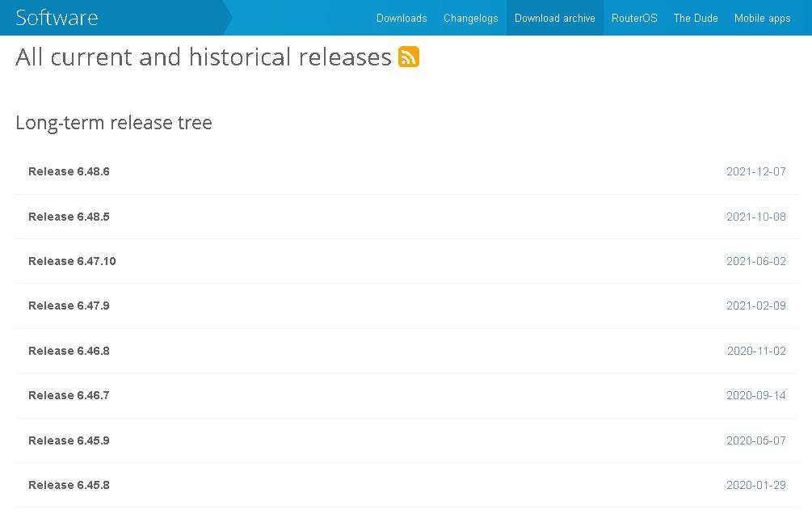This screenshot has height=514, width=812.
Task: Expand Release 6.47.9 entry
Action: [406, 305]
